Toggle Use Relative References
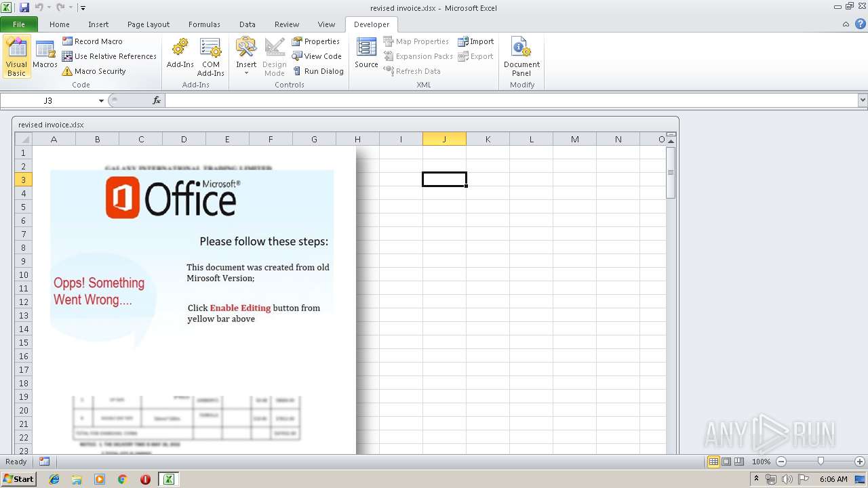The width and height of the screenshot is (868, 488). pyautogui.click(x=110, y=56)
